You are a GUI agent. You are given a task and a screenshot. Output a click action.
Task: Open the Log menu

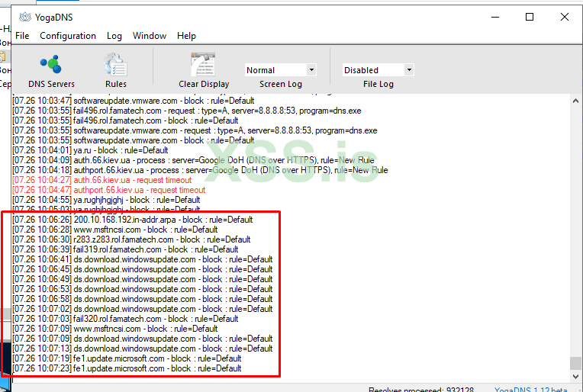(114, 36)
